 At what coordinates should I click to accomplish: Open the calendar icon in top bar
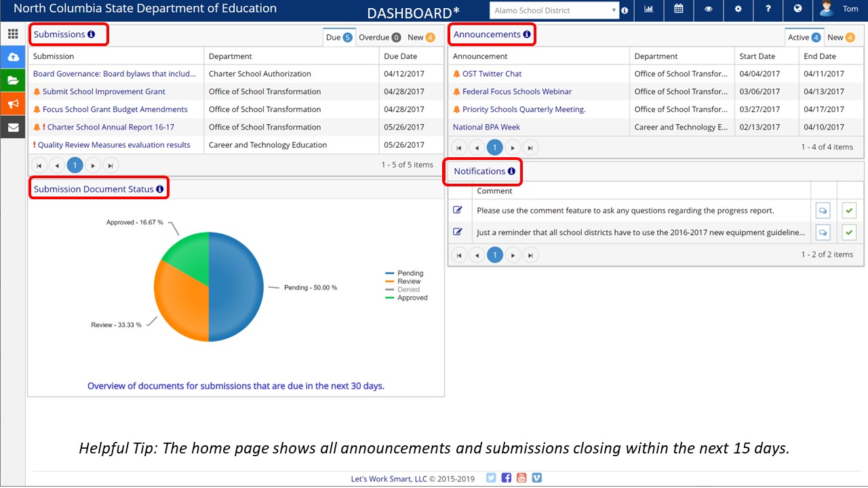click(678, 9)
